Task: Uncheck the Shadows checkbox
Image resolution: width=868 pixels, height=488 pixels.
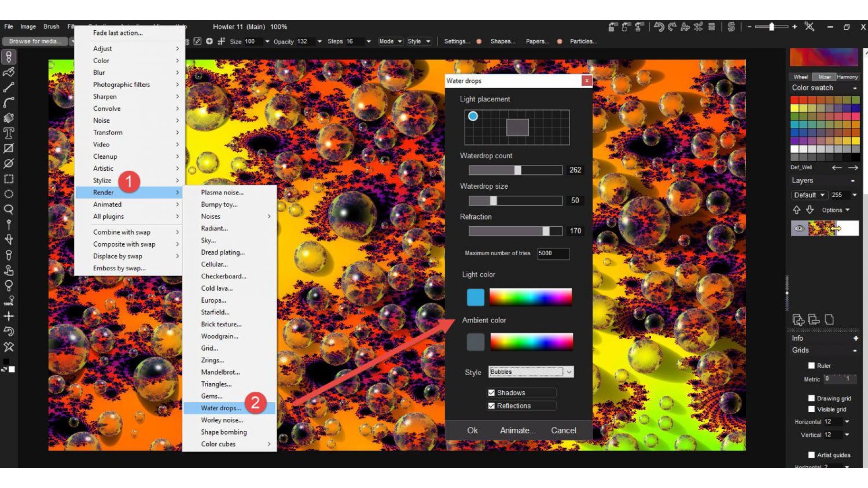Action: 491,393
